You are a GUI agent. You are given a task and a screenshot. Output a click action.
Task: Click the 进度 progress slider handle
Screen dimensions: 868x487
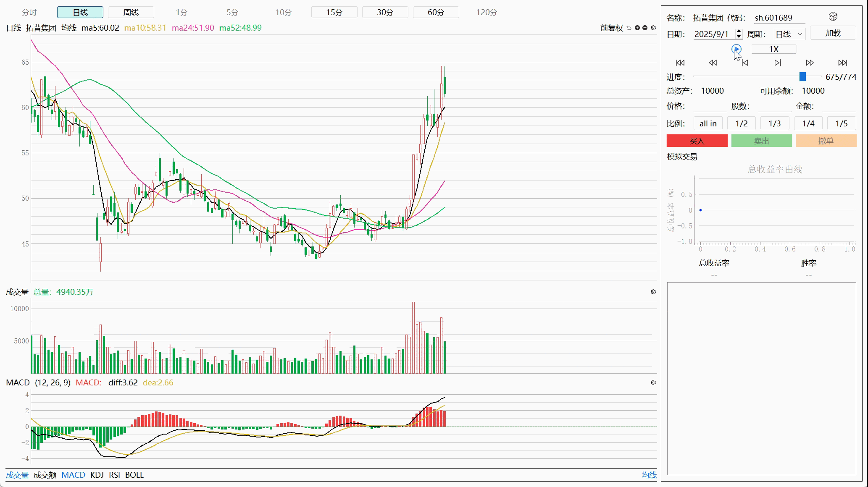802,77
